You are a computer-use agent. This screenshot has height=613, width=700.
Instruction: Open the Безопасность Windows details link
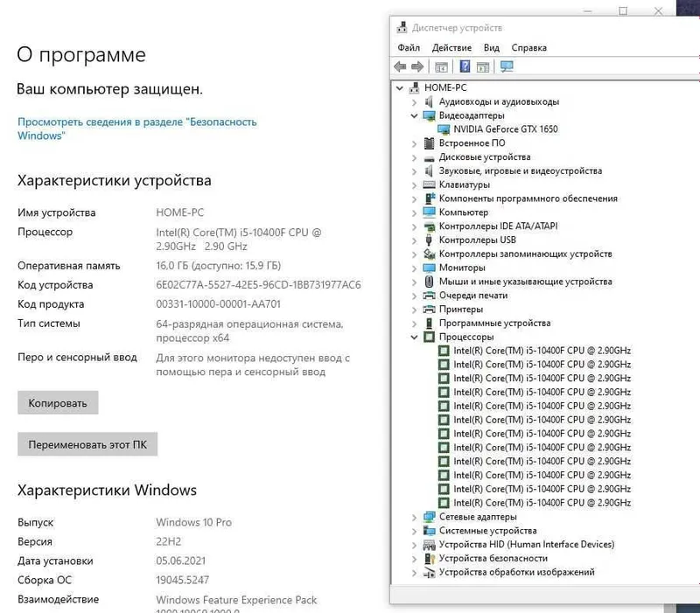137,129
